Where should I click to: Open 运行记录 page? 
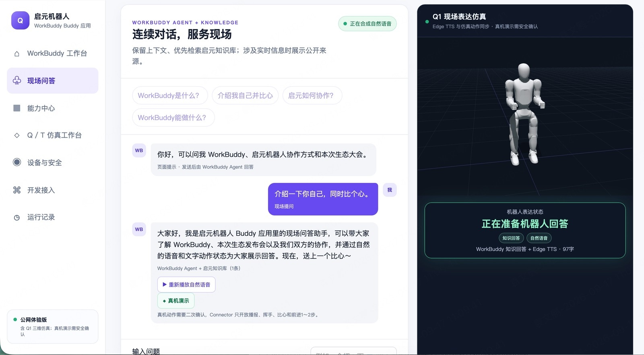click(53, 217)
